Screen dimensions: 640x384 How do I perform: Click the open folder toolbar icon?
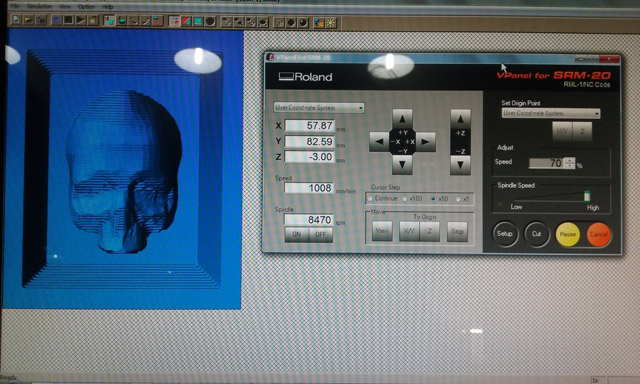(x=28, y=20)
